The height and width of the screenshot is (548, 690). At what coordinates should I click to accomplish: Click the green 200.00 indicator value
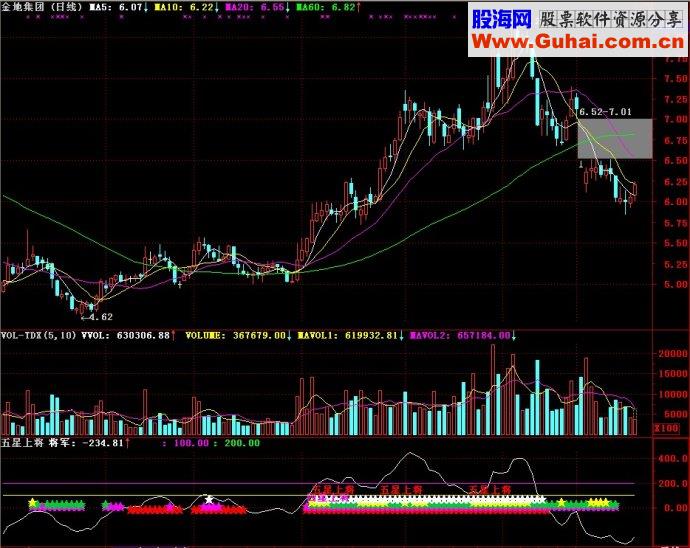point(242,443)
